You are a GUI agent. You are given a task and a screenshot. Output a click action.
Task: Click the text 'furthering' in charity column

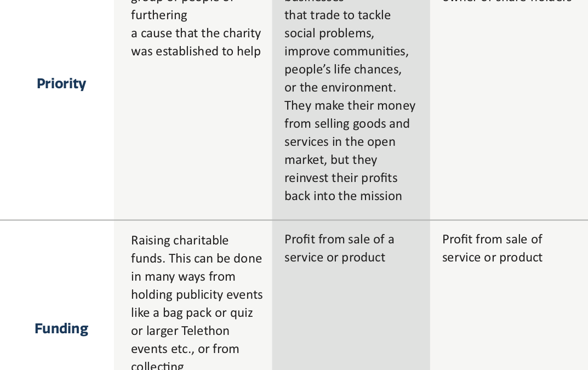coord(159,15)
